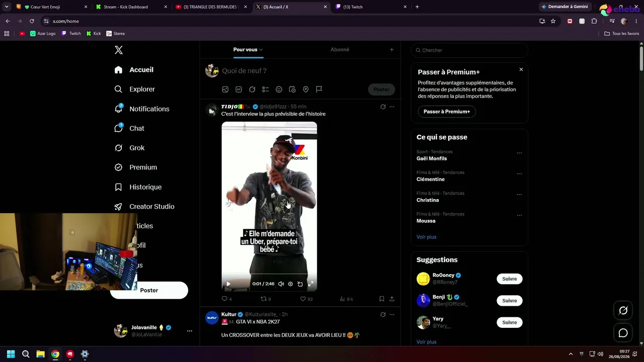Open the Chrome extensions puzzle menu
The image size is (644, 362).
(594, 21)
